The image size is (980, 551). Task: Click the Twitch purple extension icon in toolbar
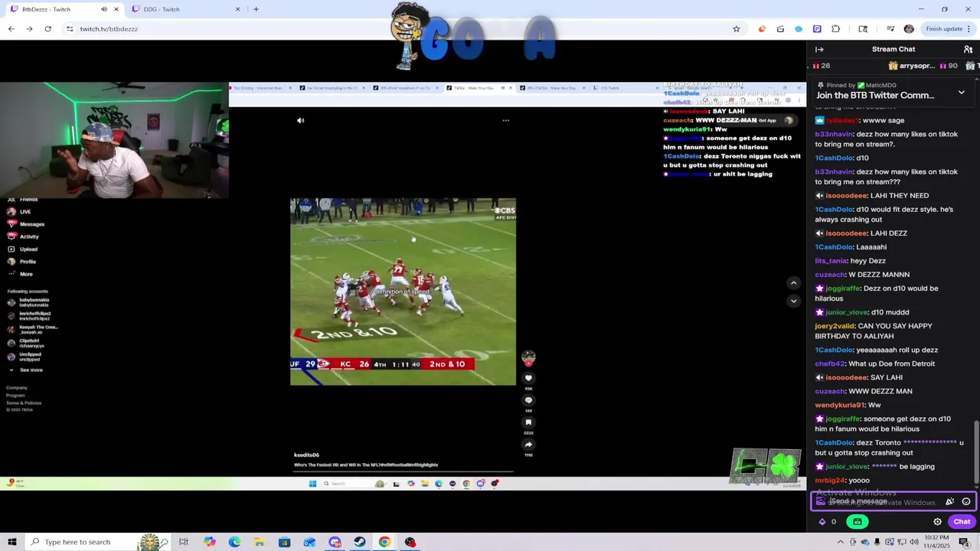pyautogui.click(x=817, y=29)
